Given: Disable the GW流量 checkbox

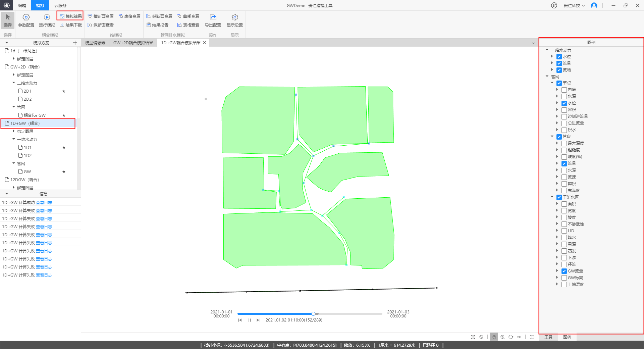Looking at the screenshot, I should 564,271.
